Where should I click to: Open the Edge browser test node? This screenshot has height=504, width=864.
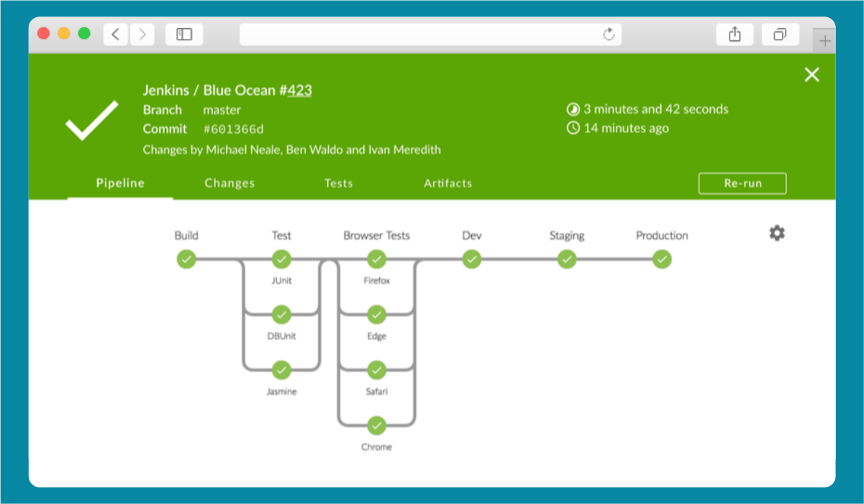click(376, 314)
